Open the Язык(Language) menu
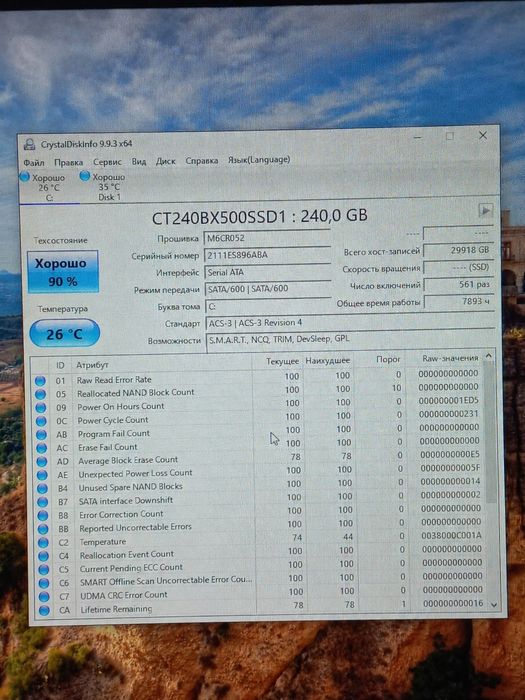Image resolution: width=525 pixels, height=700 pixels. pos(259,159)
